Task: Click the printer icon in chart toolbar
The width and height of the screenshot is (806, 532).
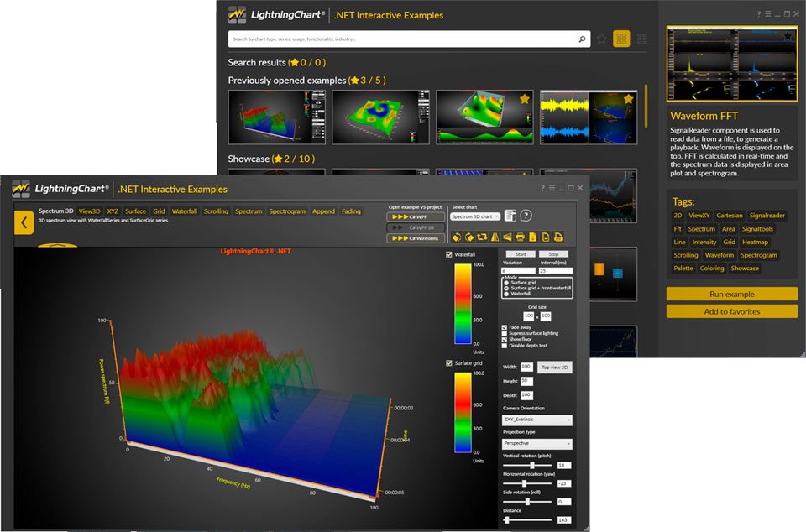Action: click(x=520, y=237)
